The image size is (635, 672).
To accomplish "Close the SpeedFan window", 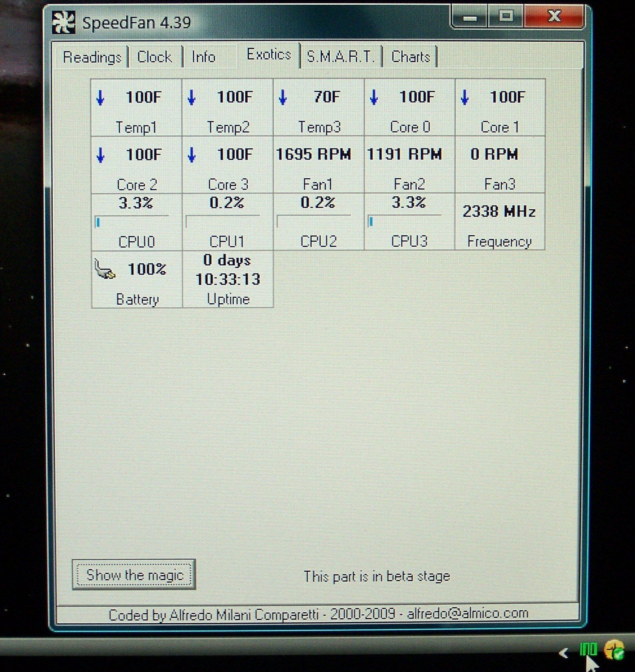I will pyautogui.click(x=554, y=16).
